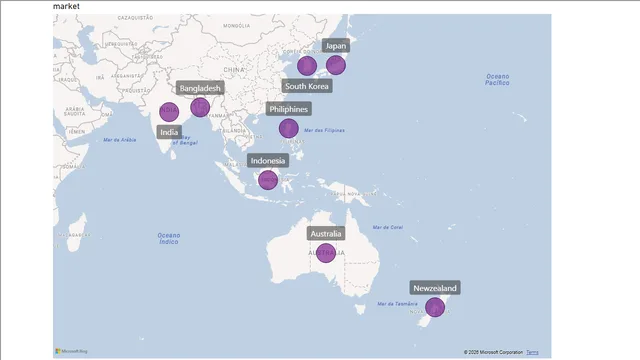Click the Australia data label
The width and height of the screenshot is (640, 360).
coord(326,233)
